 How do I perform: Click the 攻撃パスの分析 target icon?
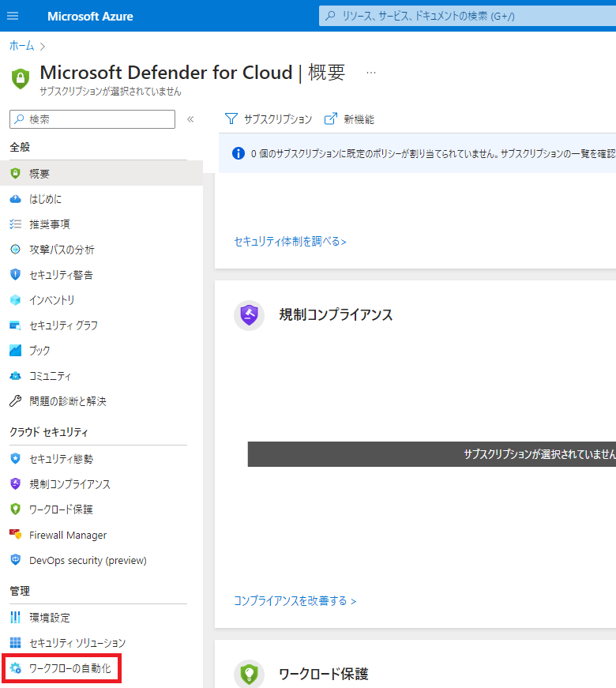[x=15, y=250]
